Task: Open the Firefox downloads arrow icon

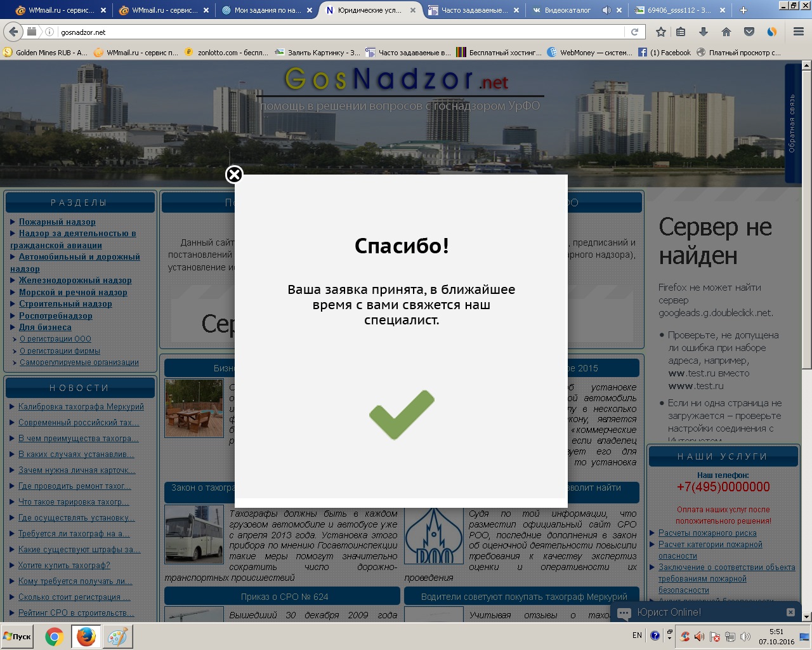Action: (x=703, y=32)
